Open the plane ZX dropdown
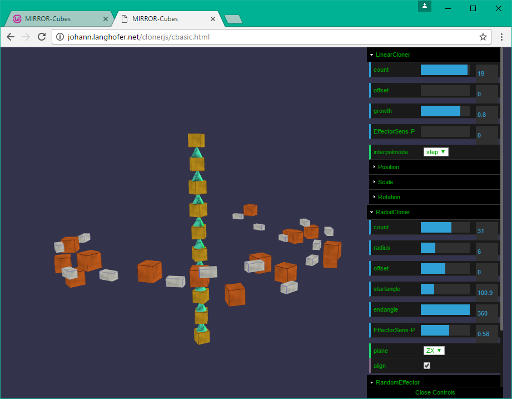 (x=434, y=350)
